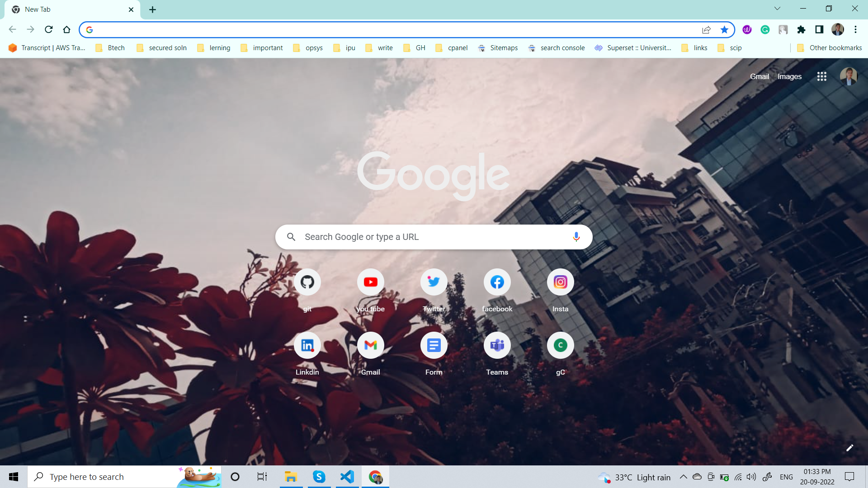Click the voice search microphone icon

[576, 237]
